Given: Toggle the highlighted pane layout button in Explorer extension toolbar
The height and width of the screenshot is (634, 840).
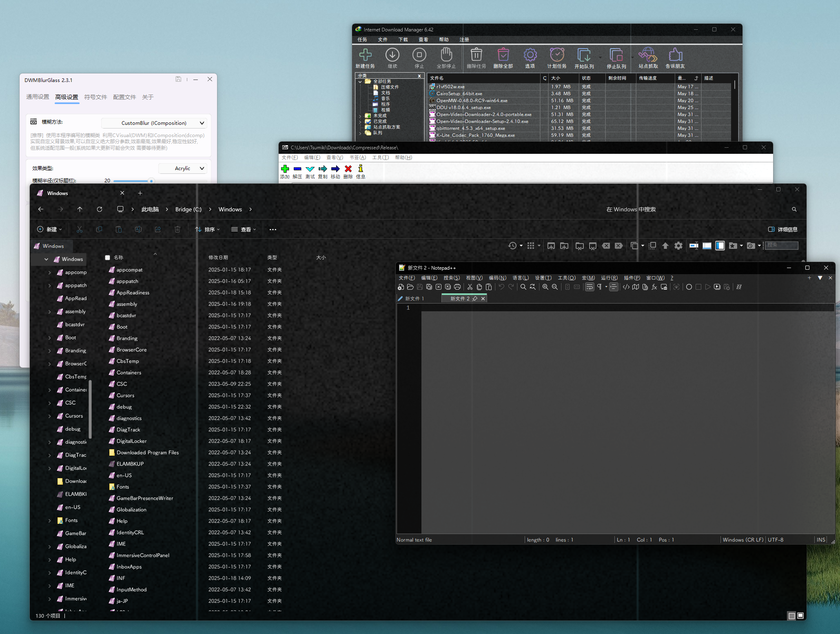Looking at the screenshot, I should pos(720,246).
